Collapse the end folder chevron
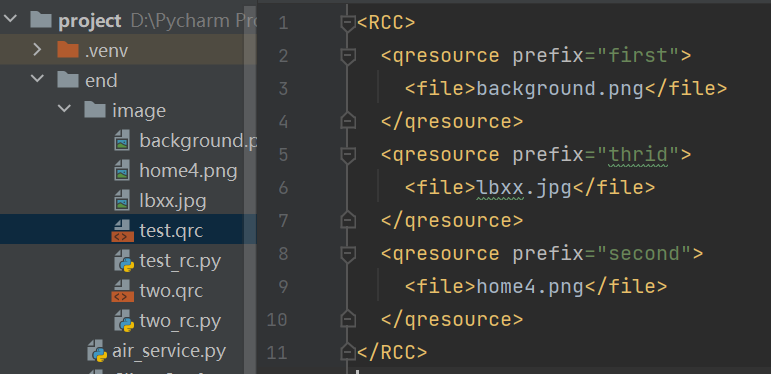771x374 pixels. pyautogui.click(x=37, y=79)
